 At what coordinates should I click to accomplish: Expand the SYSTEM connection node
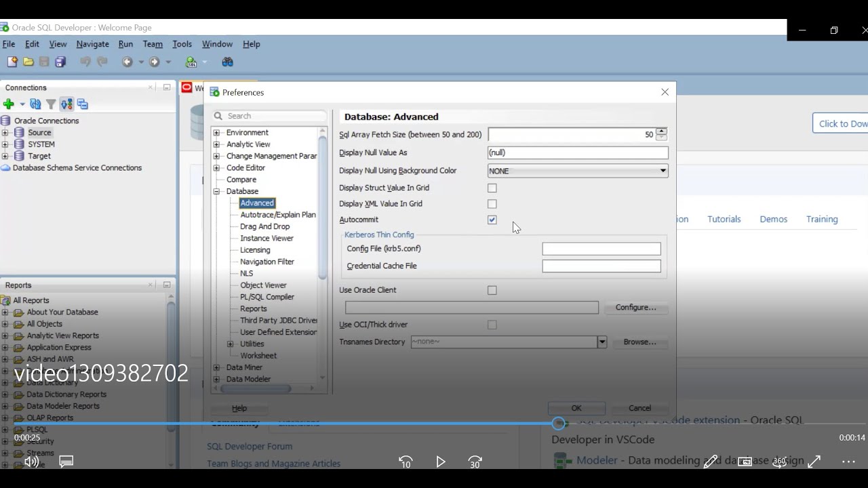pyautogui.click(x=5, y=144)
